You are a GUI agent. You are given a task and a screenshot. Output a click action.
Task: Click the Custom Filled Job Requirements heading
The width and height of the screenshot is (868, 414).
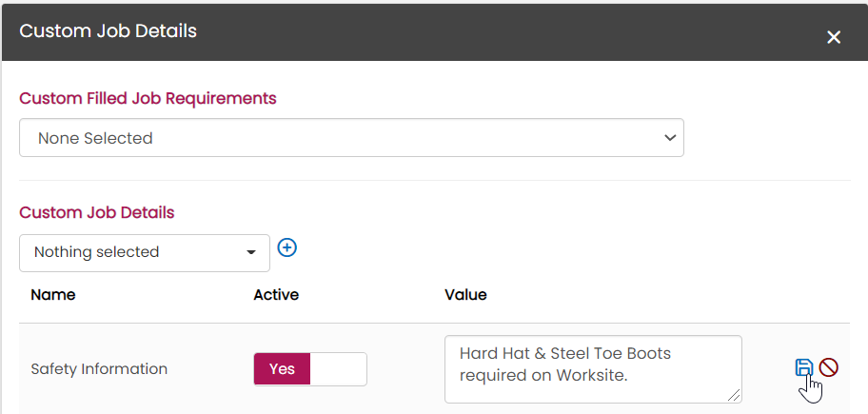click(x=148, y=99)
